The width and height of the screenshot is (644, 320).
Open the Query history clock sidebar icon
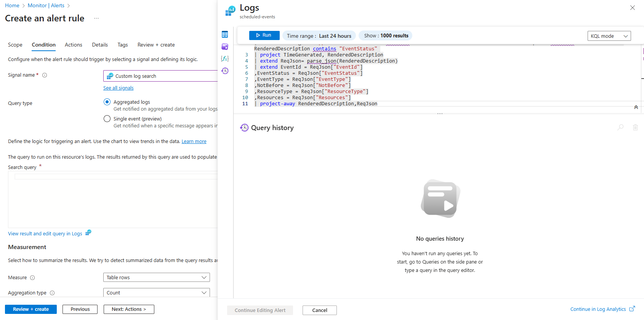tap(225, 71)
